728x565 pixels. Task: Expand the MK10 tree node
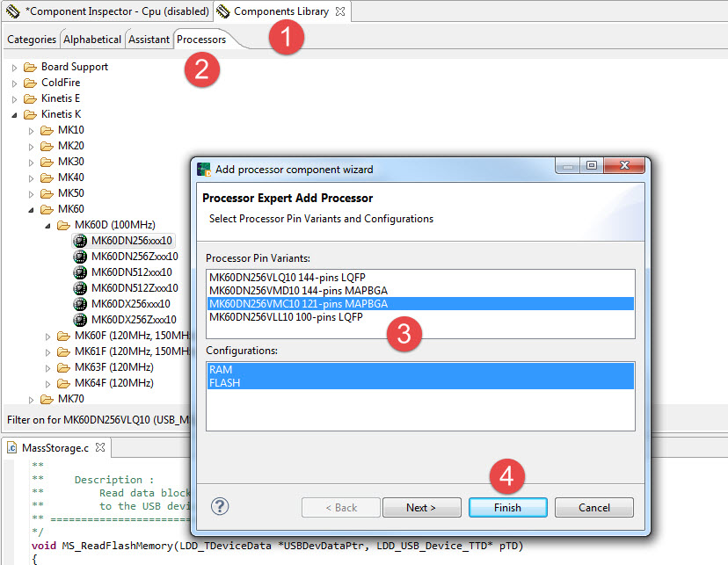click(31, 131)
